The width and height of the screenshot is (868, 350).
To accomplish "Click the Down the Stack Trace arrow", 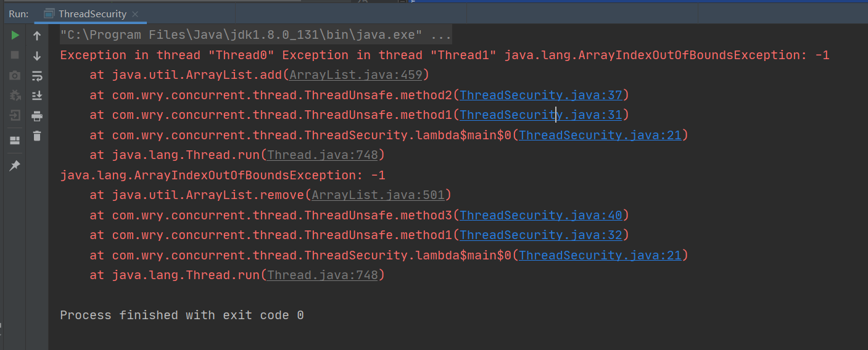I will [x=37, y=55].
